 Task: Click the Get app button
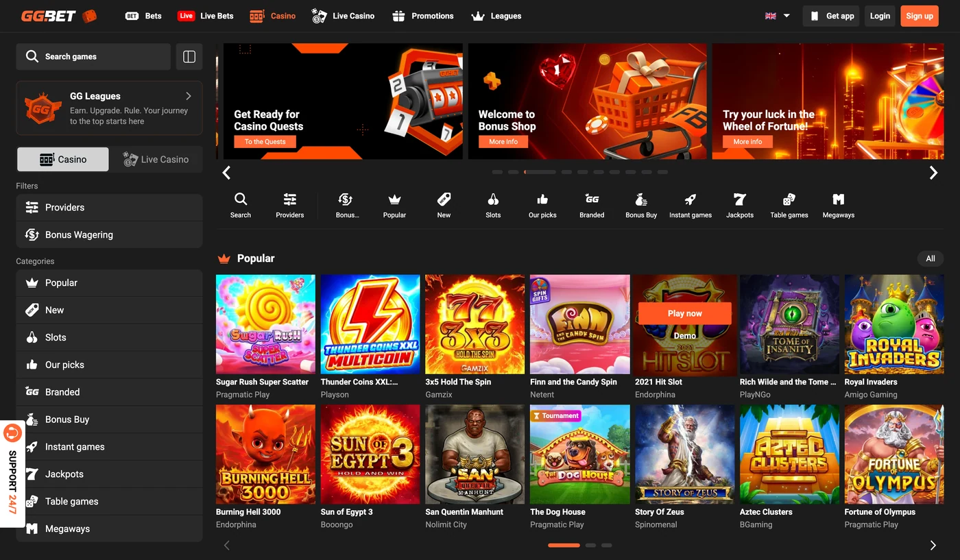click(x=832, y=16)
